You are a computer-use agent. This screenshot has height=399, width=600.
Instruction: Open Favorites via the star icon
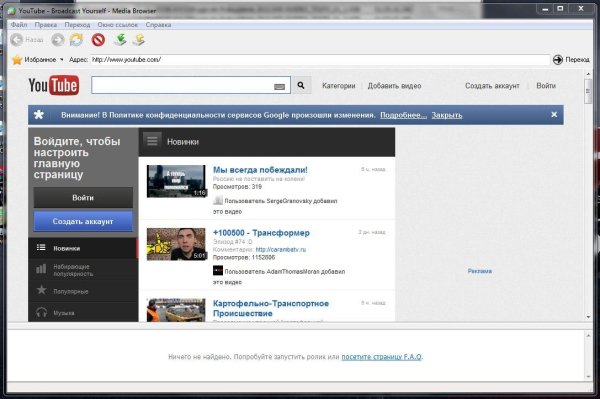coord(17,60)
